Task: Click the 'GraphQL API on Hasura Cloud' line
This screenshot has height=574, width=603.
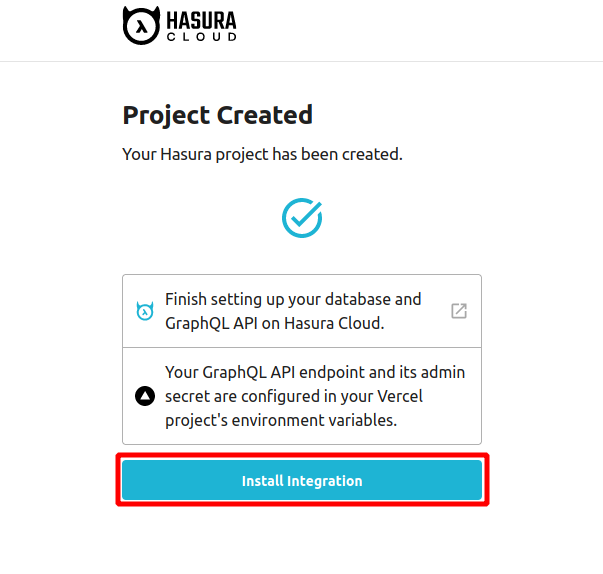Action: 274,323
